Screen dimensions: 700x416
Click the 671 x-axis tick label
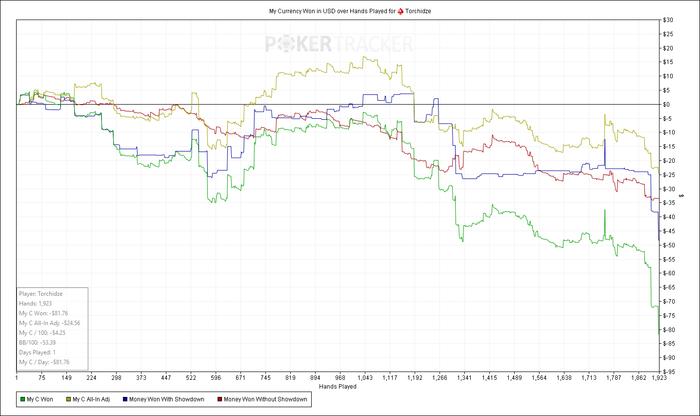click(x=241, y=378)
